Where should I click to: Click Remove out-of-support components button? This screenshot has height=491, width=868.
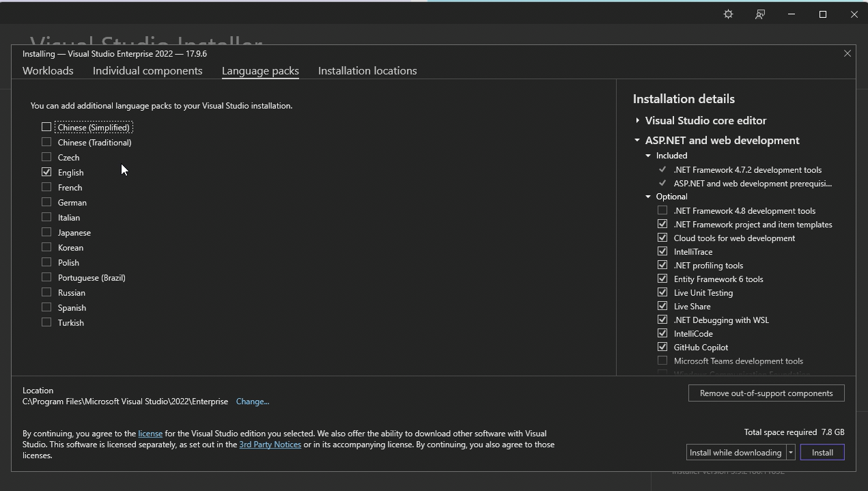tap(766, 393)
